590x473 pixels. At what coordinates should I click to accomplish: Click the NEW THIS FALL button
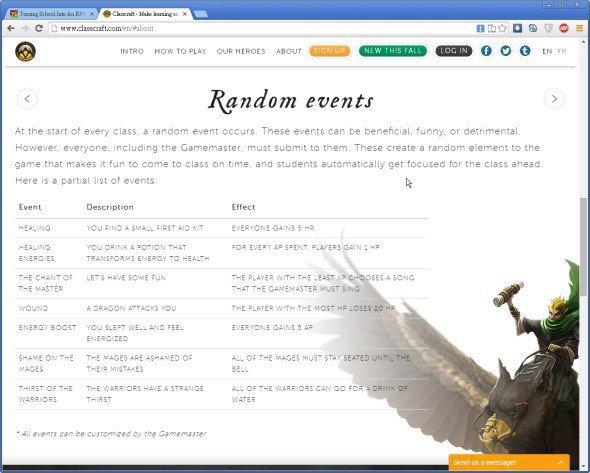pos(393,51)
